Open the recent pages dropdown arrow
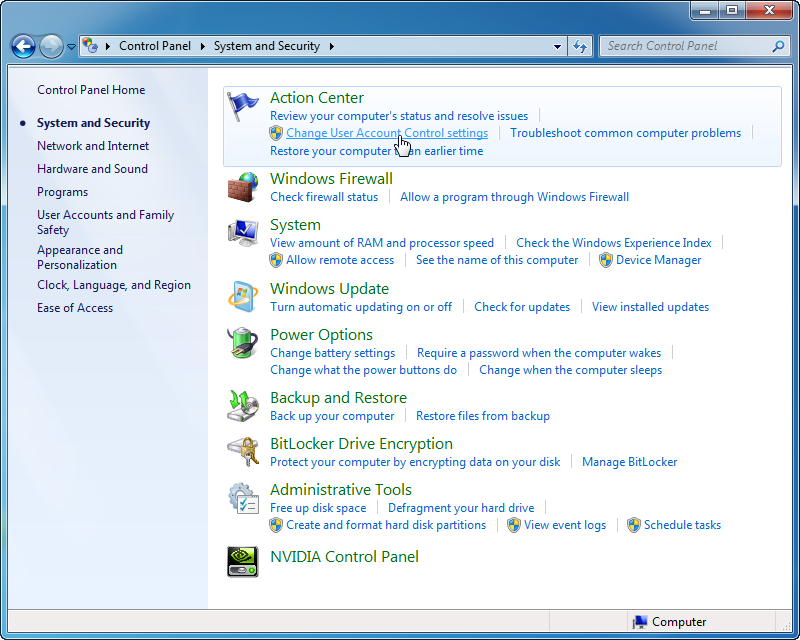The width and height of the screenshot is (800, 640). point(71,47)
